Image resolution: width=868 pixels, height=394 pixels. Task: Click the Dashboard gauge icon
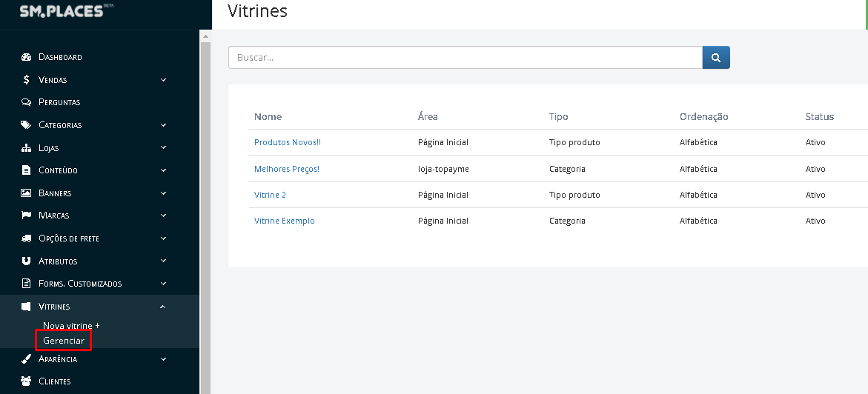pyautogui.click(x=26, y=57)
